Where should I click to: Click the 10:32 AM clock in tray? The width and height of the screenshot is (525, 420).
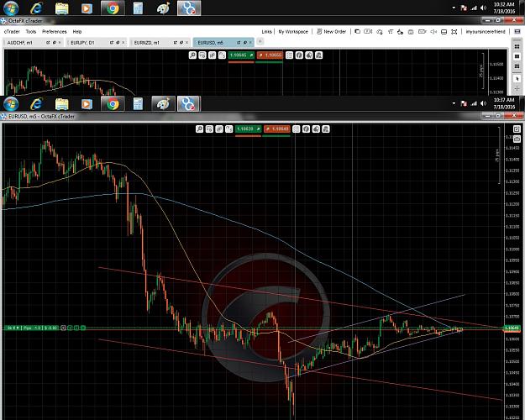tap(504, 8)
